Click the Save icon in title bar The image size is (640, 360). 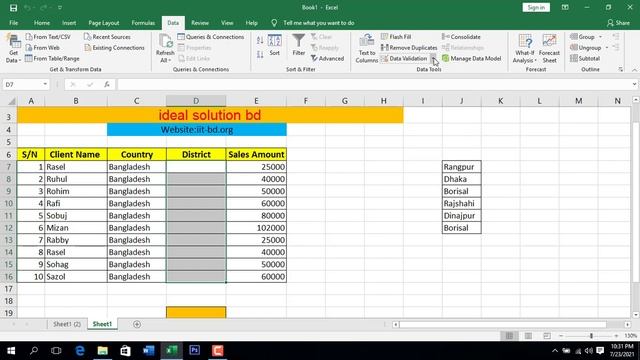(x=13, y=8)
